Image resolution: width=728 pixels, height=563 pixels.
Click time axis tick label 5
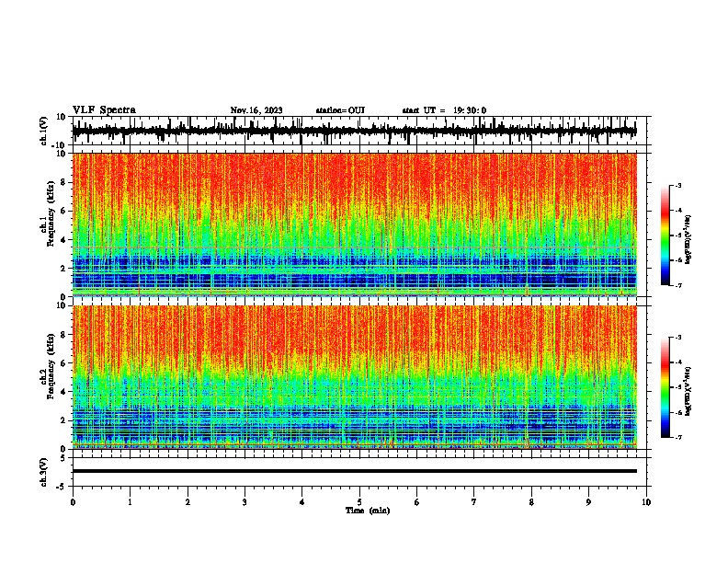[359, 502]
